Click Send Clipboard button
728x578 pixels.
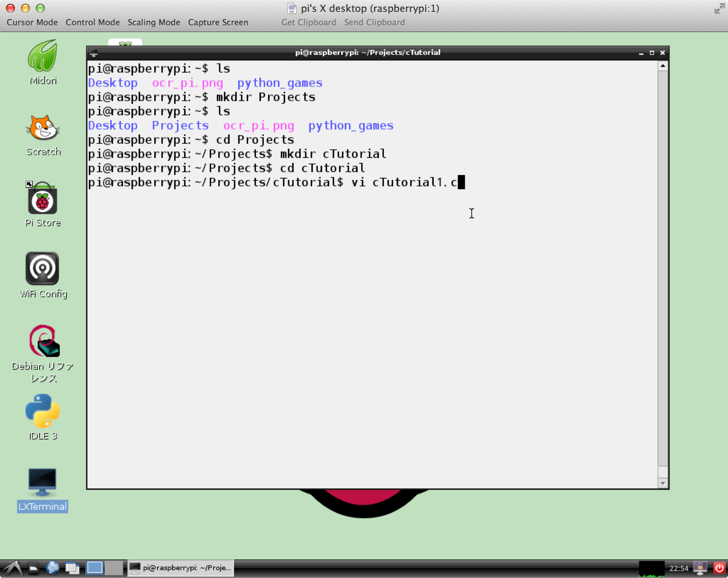pyautogui.click(x=374, y=22)
